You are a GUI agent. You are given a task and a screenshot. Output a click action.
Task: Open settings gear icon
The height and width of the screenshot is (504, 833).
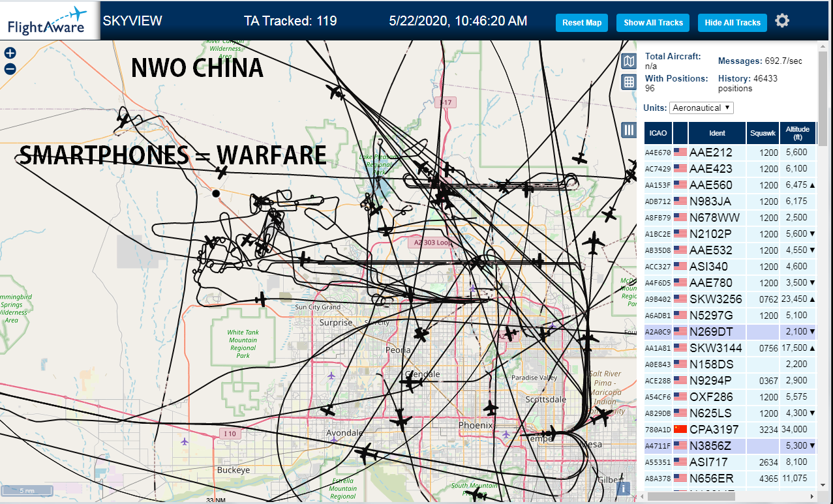click(x=782, y=21)
